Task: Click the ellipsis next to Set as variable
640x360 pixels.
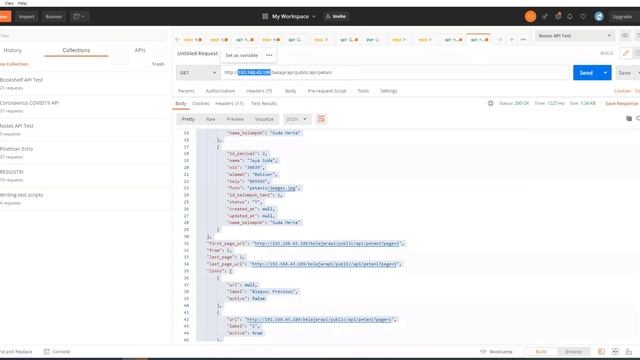Action: pyautogui.click(x=269, y=55)
